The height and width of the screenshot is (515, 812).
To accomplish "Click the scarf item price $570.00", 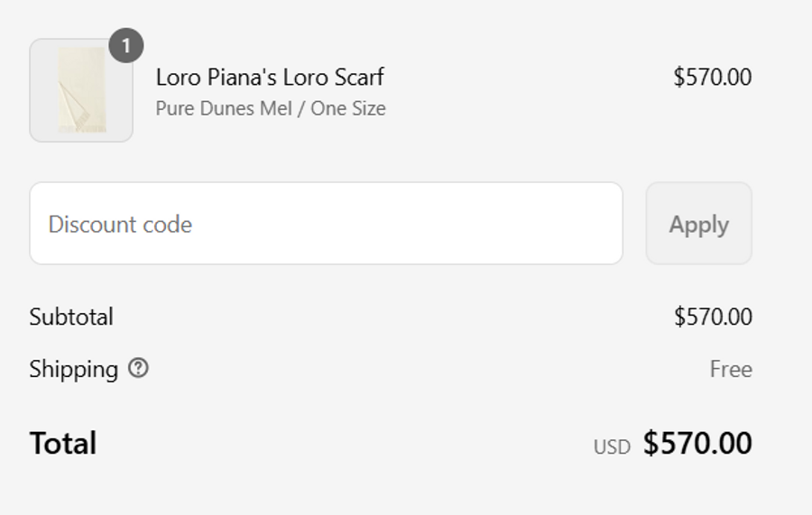I will tap(712, 77).
